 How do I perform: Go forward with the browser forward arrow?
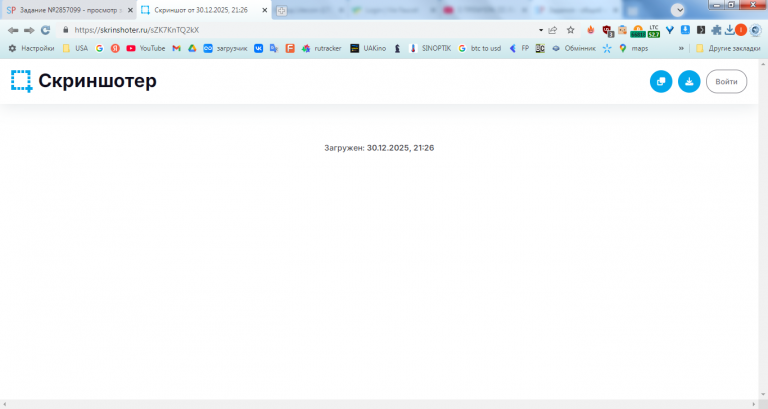pos(29,30)
